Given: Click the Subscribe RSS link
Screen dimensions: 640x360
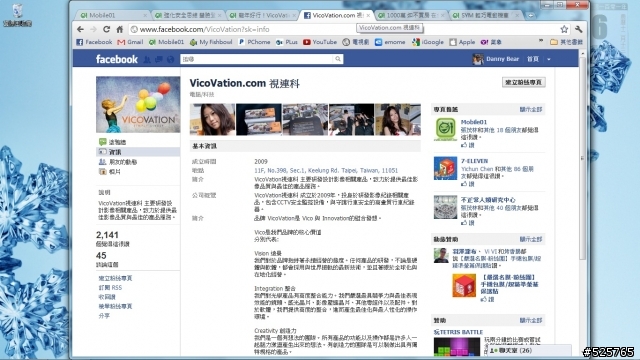Looking at the screenshot, I should 110,287.
